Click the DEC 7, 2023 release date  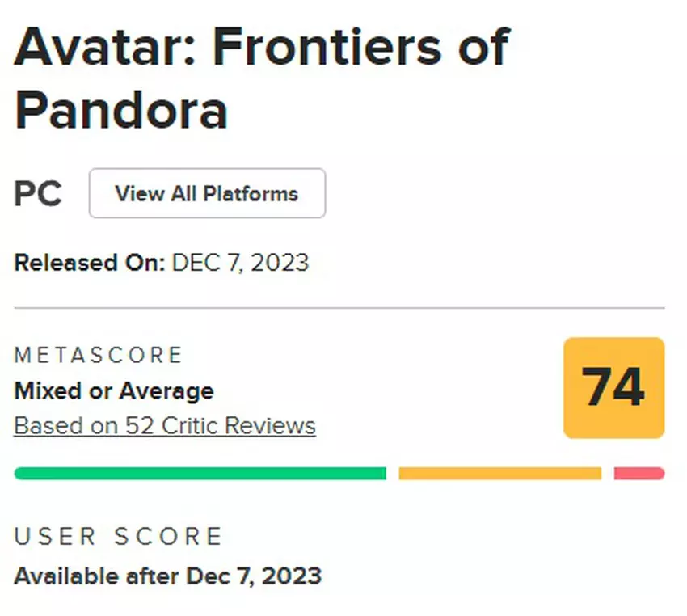[240, 264]
